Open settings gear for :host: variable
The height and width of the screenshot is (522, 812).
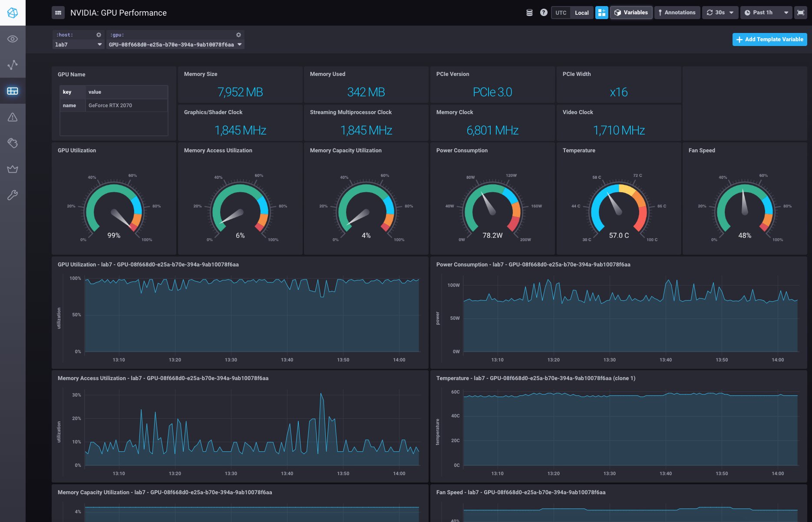99,35
